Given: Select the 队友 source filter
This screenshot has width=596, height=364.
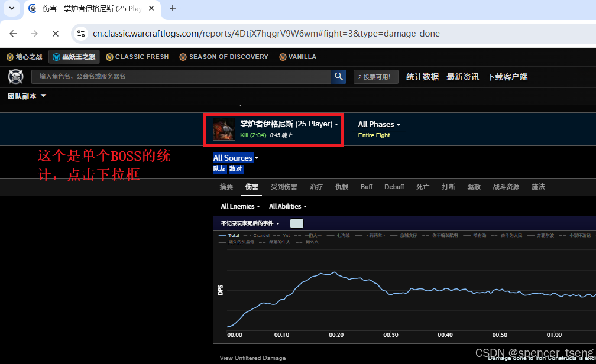Looking at the screenshot, I should 219,168.
